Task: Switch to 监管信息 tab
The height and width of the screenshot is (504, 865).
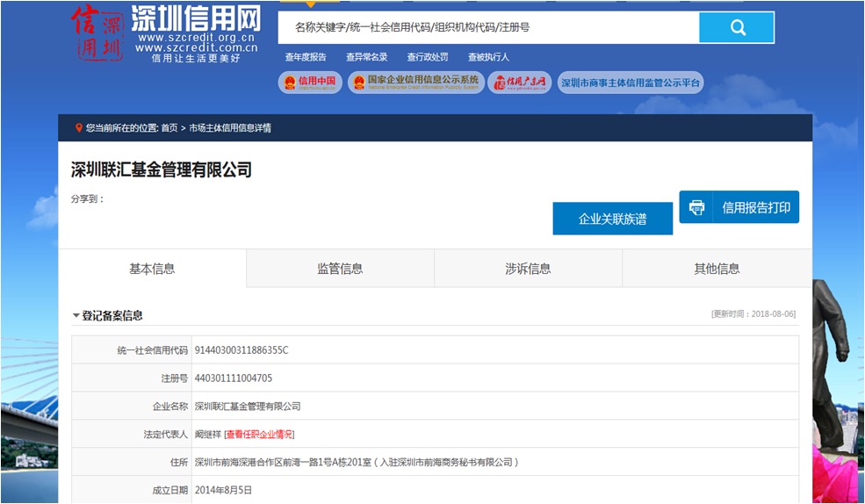Action: coord(341,269)
